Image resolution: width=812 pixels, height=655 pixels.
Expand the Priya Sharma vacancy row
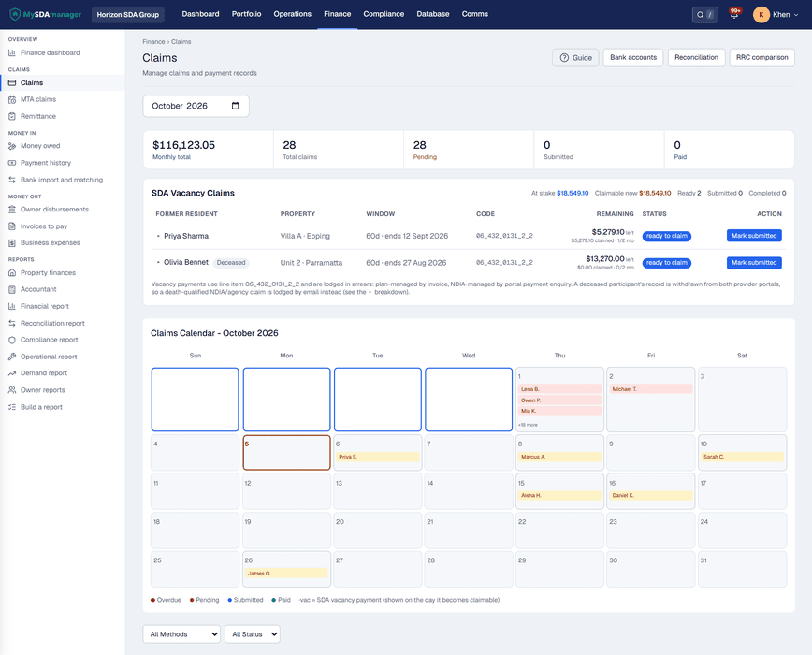click(x=158, y=236)
